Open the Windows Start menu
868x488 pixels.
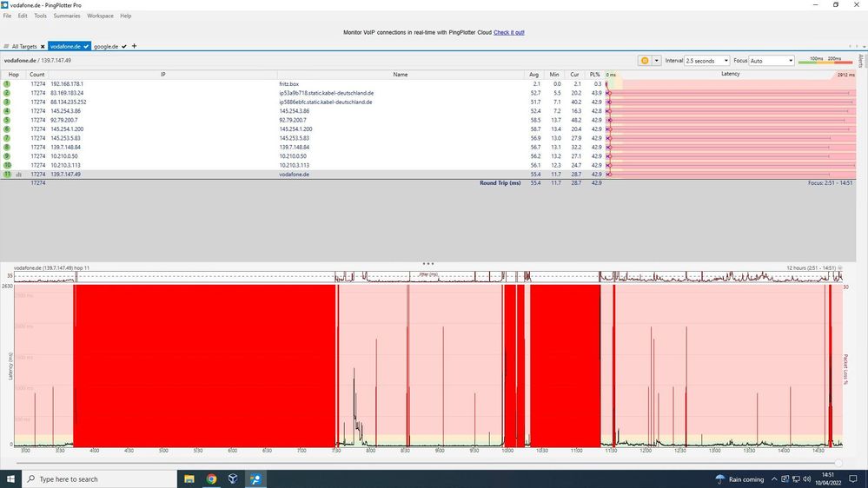click(x=10, y=478)
